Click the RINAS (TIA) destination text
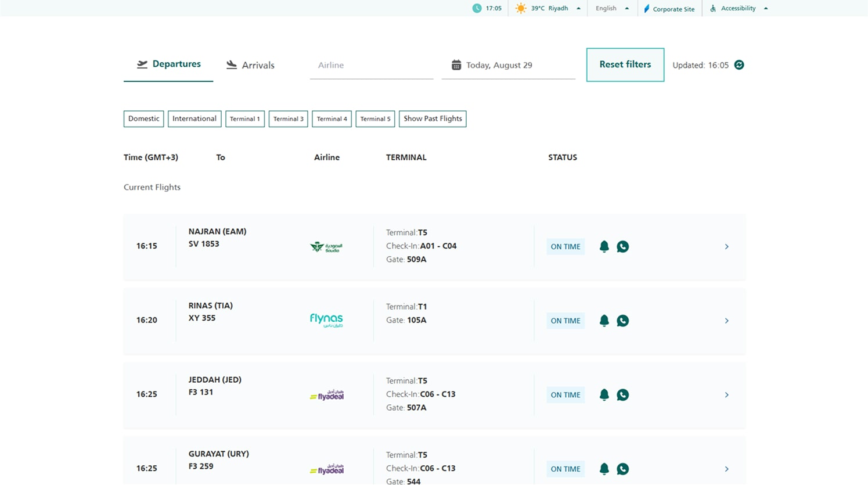 (210, 306)
